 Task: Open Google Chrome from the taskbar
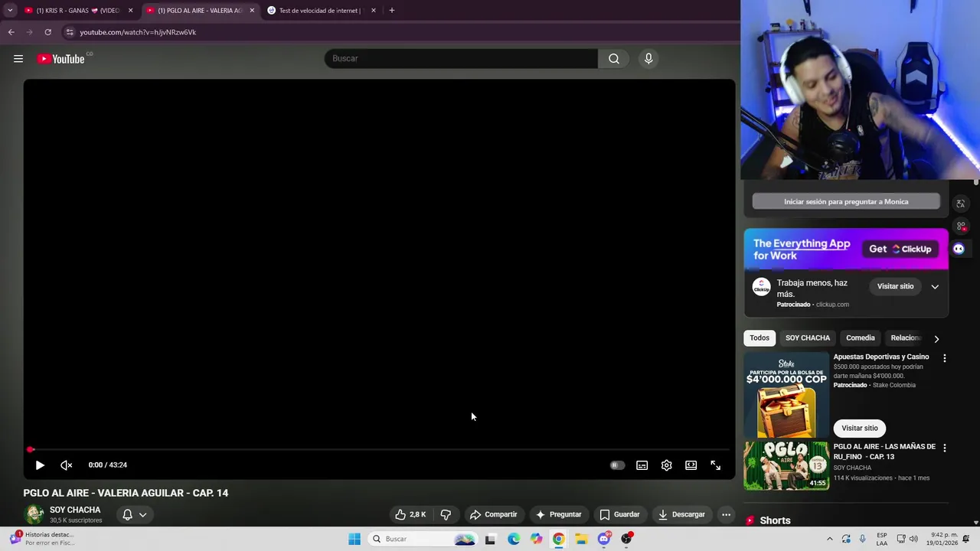(559, 539)
